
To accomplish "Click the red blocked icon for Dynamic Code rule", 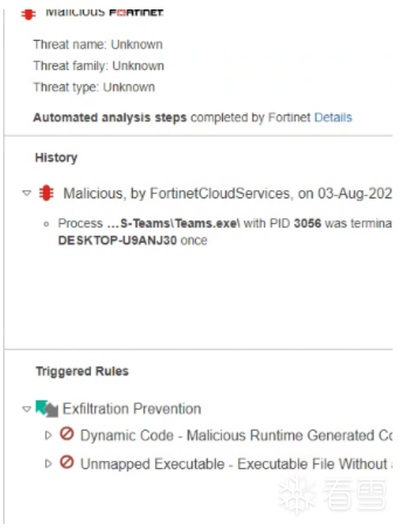I will click(x=67, y=434).
